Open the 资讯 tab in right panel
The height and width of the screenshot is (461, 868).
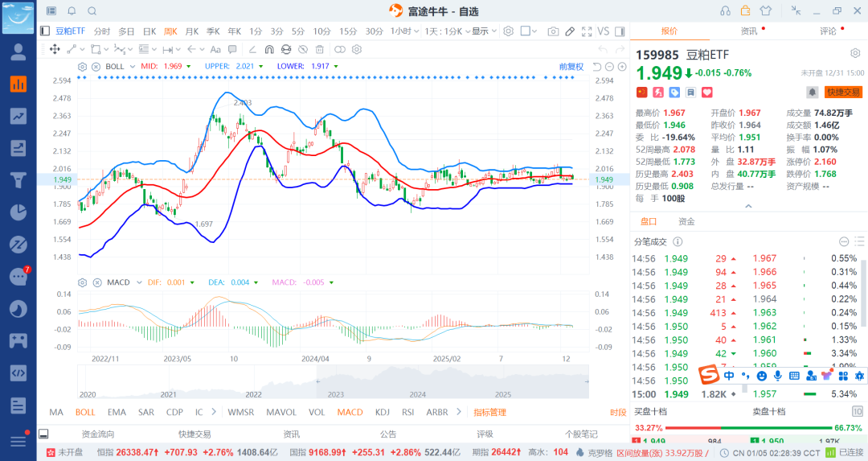[x=749, y=31]
